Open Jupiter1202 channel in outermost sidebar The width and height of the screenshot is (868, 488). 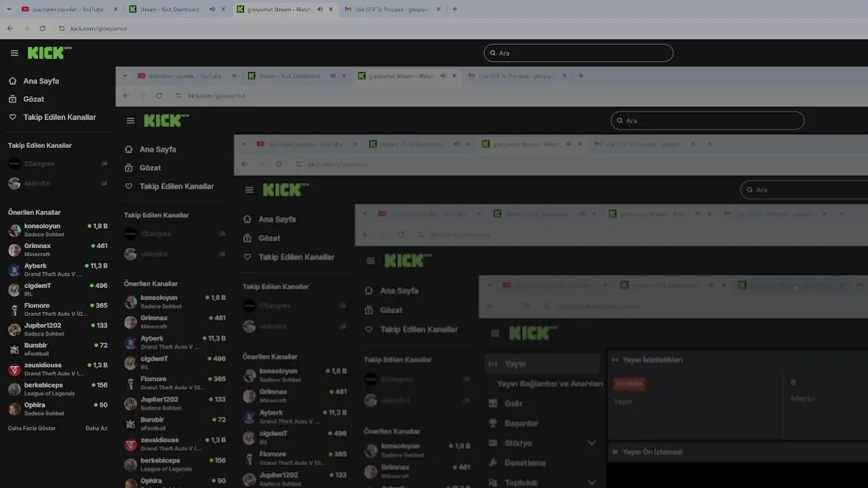pyautogui.click(x=57, y=329)
